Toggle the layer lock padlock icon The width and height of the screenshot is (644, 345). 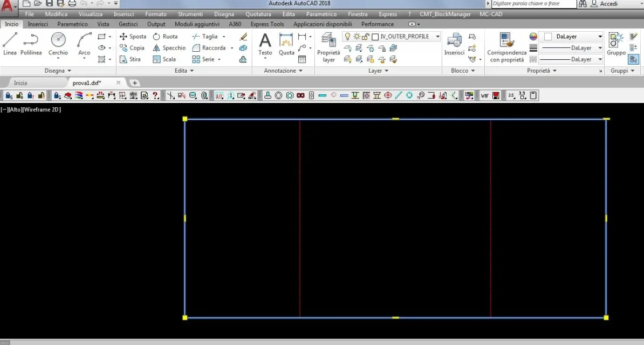tap(365, 37)
